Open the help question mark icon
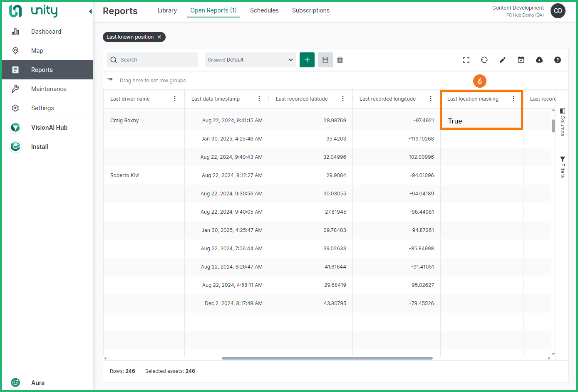 pyautogui.click(x=558, y=60)
